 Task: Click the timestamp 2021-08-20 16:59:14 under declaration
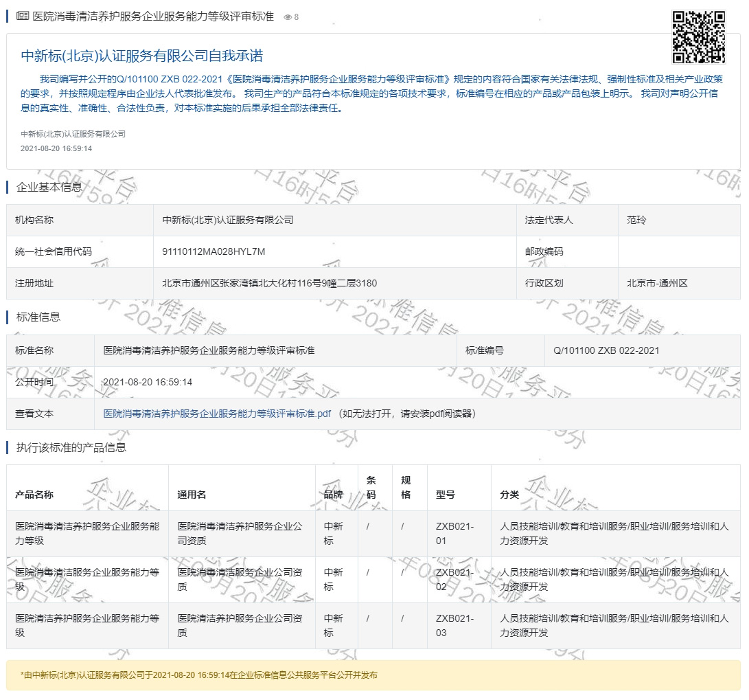point(56,148)
